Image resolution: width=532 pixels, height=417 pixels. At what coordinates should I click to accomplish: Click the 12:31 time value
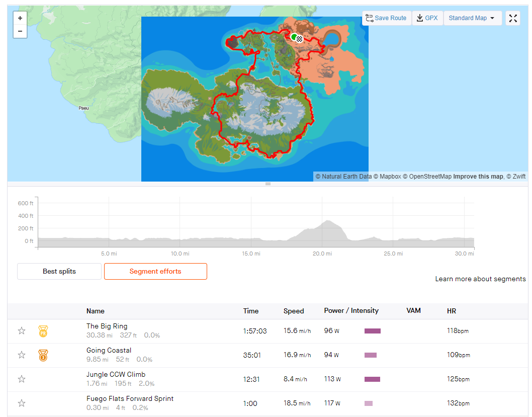[x=251, y=379]
